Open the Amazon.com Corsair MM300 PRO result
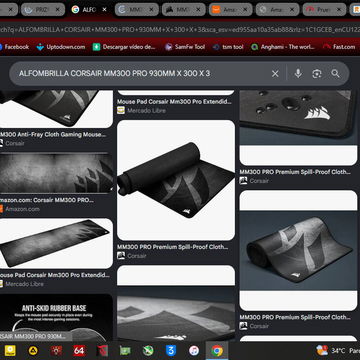 point(47,200)
